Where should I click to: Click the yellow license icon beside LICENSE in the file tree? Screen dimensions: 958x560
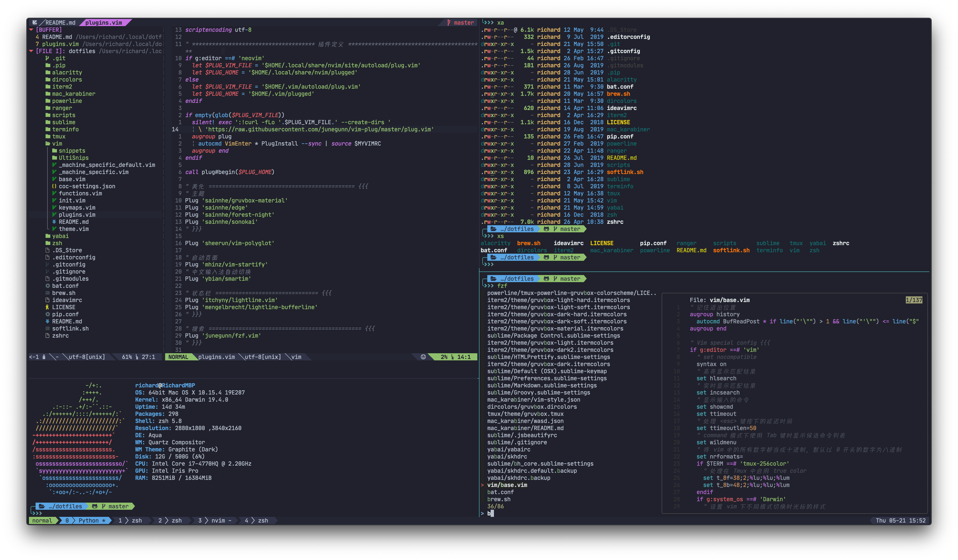[47, 307]
